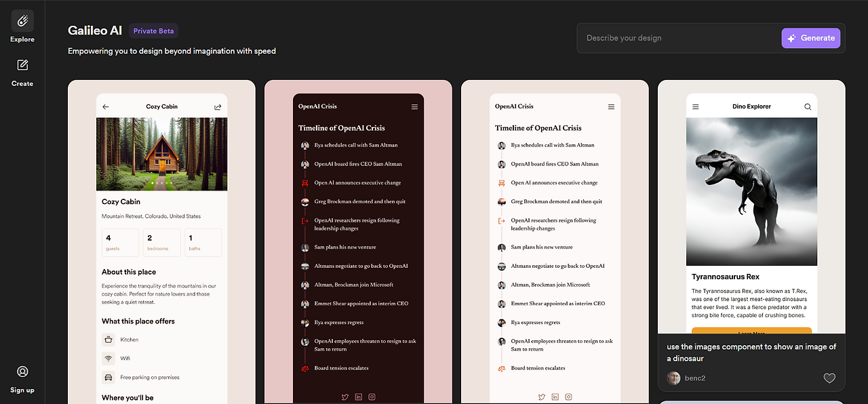This screenshot has width=868, height=404.
Task: Click search icon in Dino Explorer mockup
Action: 808,107
